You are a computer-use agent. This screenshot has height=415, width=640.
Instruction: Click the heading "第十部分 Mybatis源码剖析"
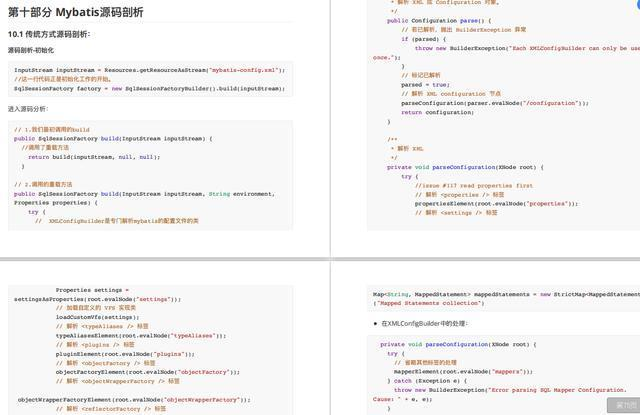(76, 12)
